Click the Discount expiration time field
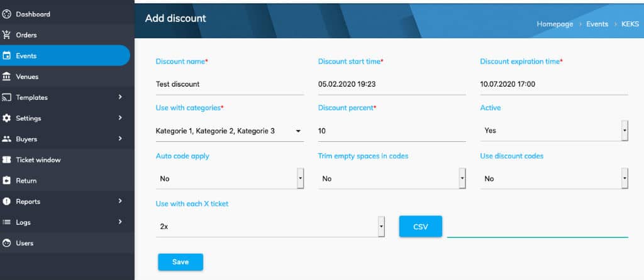This screenshot has width=644, height=280. (x=554, y=85)
